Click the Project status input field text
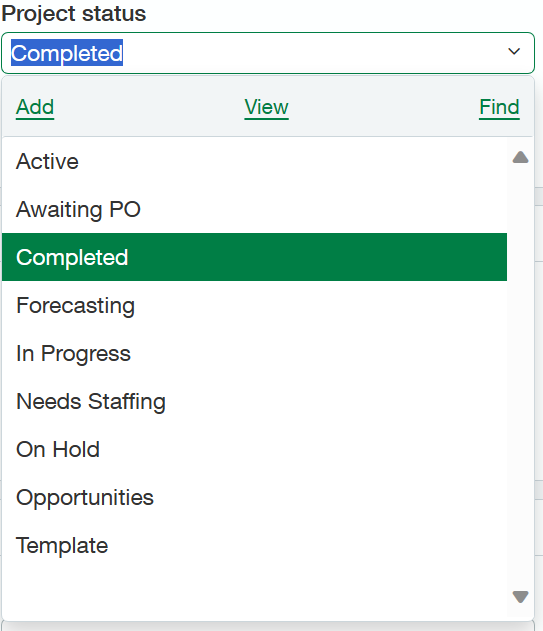 coord(67,53)
